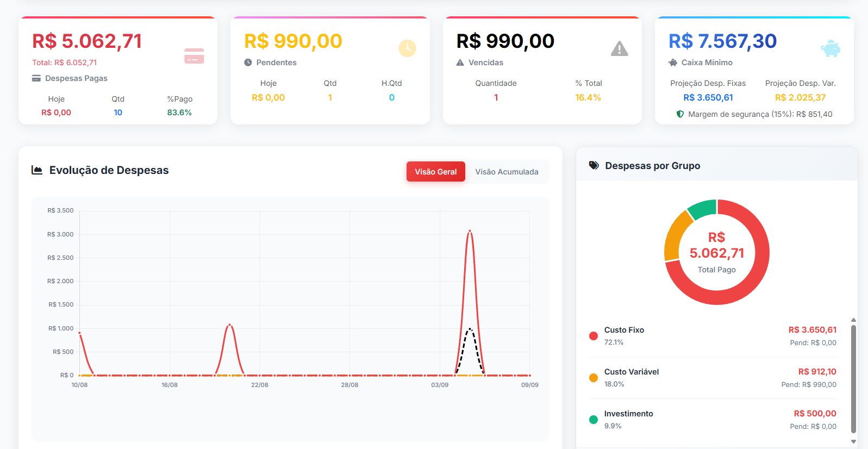
Task: Select the Visão Geral tab
Action: point(436,172)
